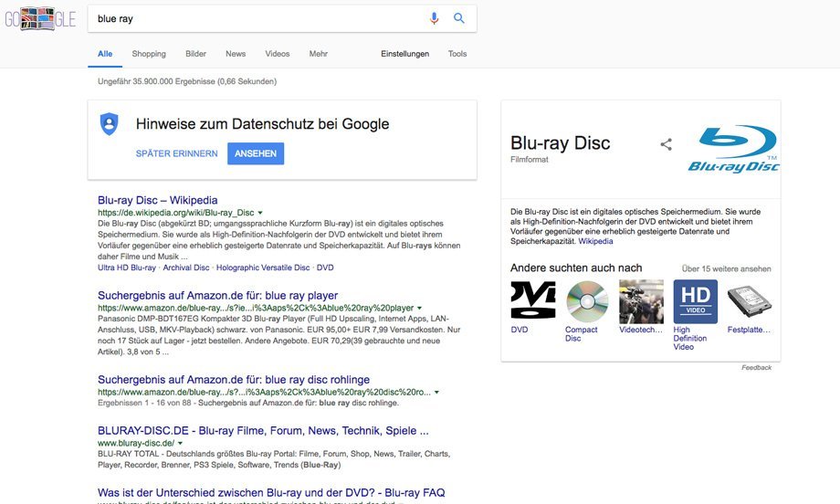Expand arrow next to Amazon player URL
This screenshot has width=840, height=504.
pyautogui.click(x=419, y=308)
